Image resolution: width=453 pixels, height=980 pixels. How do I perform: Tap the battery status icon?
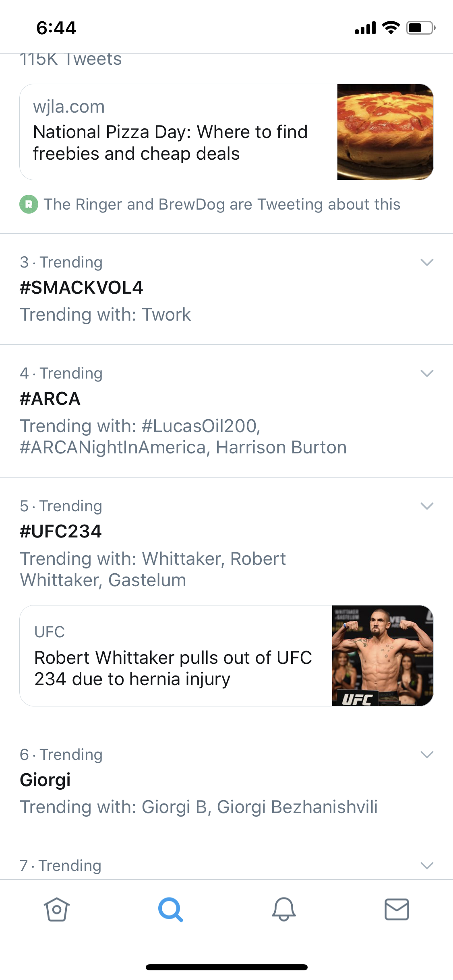(x=420, y=28)
